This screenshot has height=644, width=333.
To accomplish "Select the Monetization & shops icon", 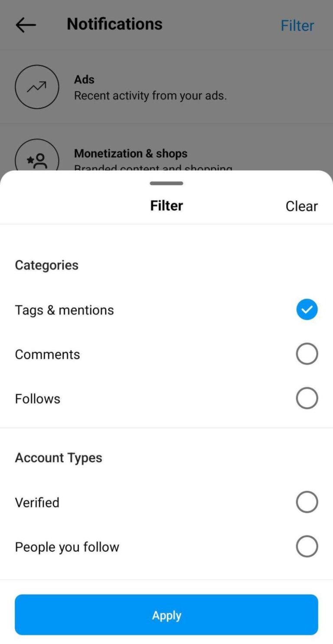I will point(37,159).
